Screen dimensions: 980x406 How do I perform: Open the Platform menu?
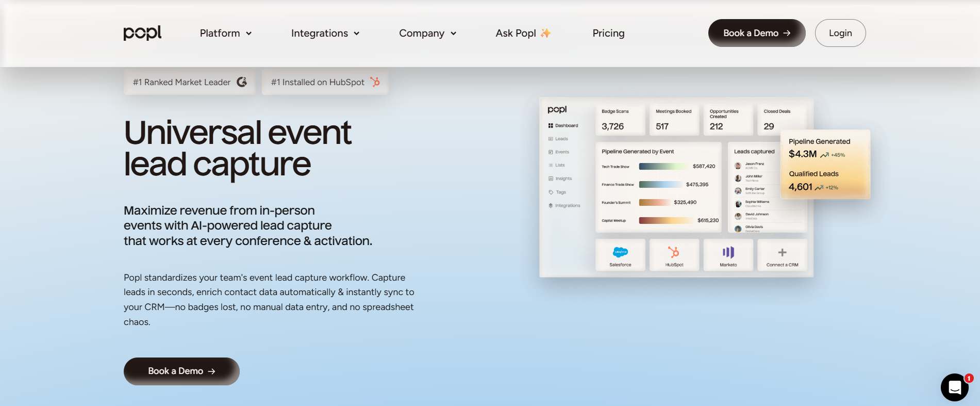tap(226, 33)
